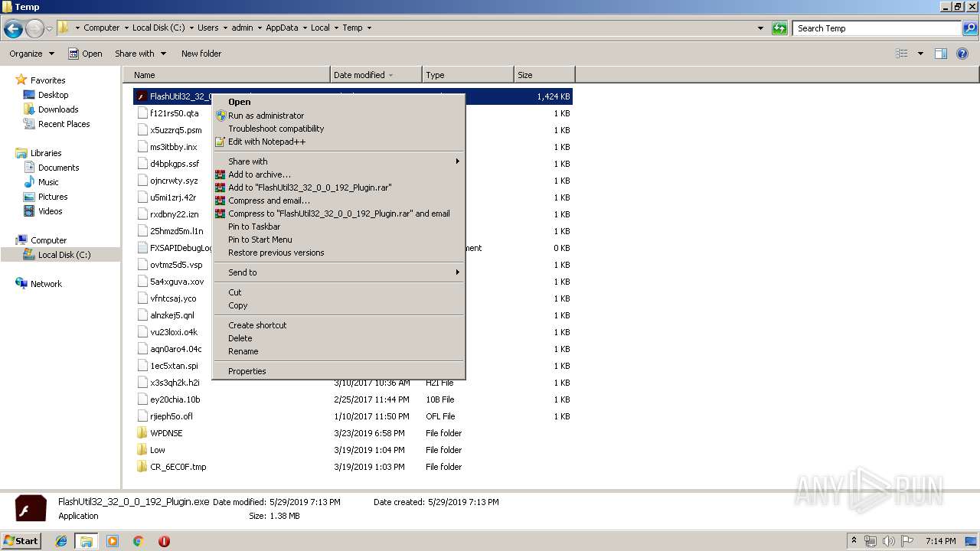Open Pictures library
Image resolution: width=980 pixels, height=551 pixels.
(x=53, y=197)
